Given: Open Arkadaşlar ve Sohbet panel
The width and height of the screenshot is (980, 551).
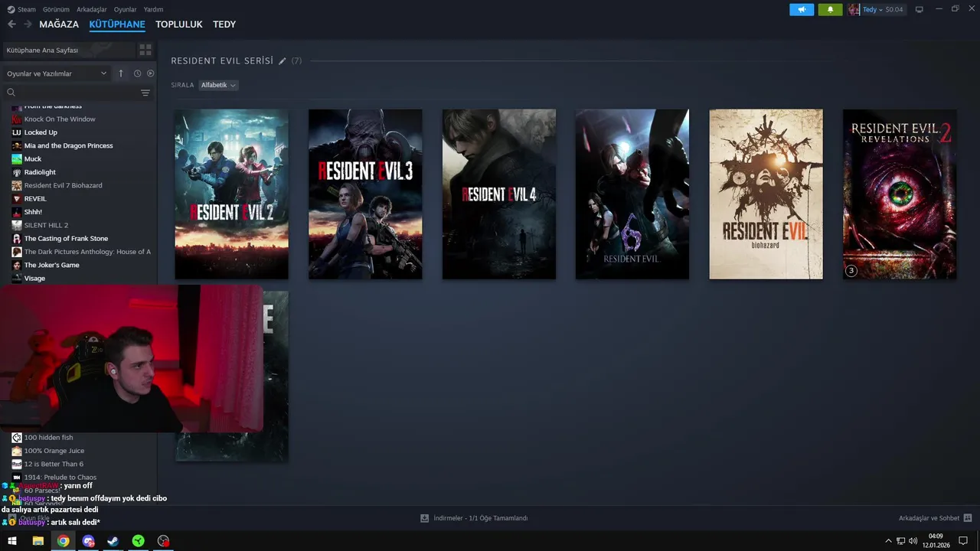Looking at the screenshot, I should tap(929, 518).
